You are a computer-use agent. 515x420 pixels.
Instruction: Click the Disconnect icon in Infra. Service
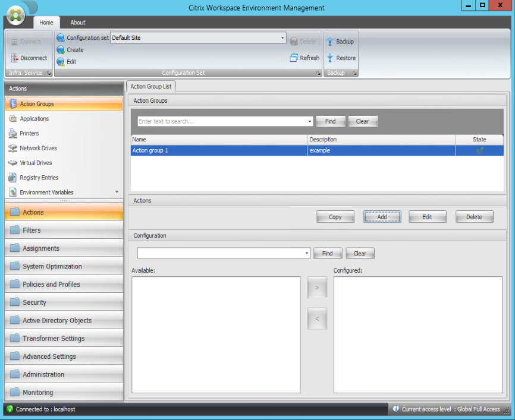pos(15,58)
